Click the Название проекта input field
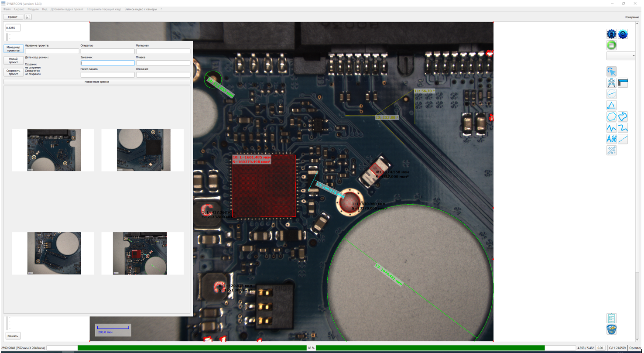This screenshot has height=353, width=644. [52, 51]
